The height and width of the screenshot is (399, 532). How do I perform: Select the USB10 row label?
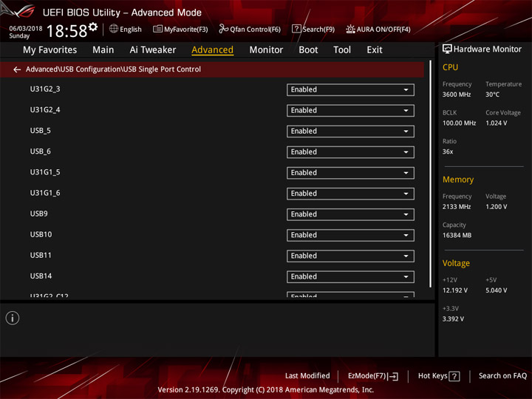pos(41,234)
